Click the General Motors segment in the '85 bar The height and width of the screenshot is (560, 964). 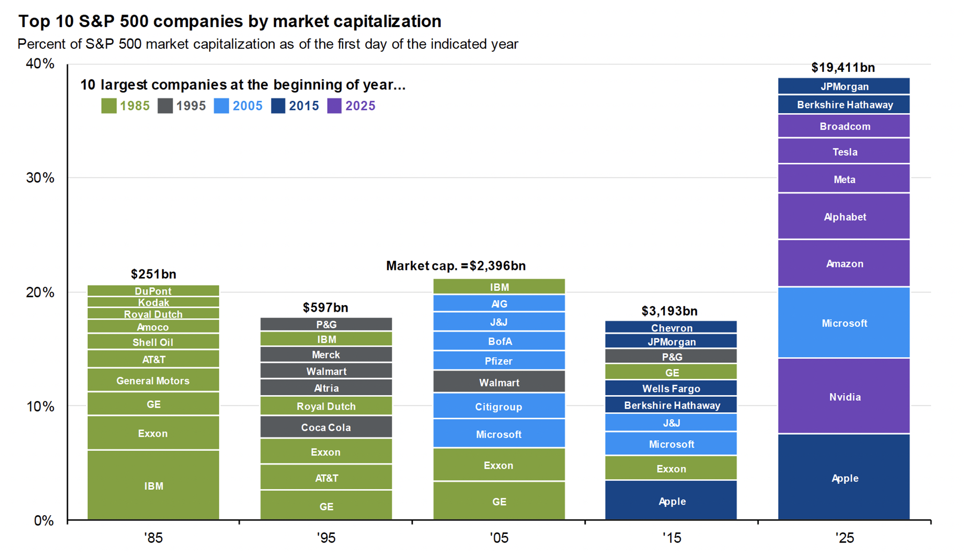(153, 380)
